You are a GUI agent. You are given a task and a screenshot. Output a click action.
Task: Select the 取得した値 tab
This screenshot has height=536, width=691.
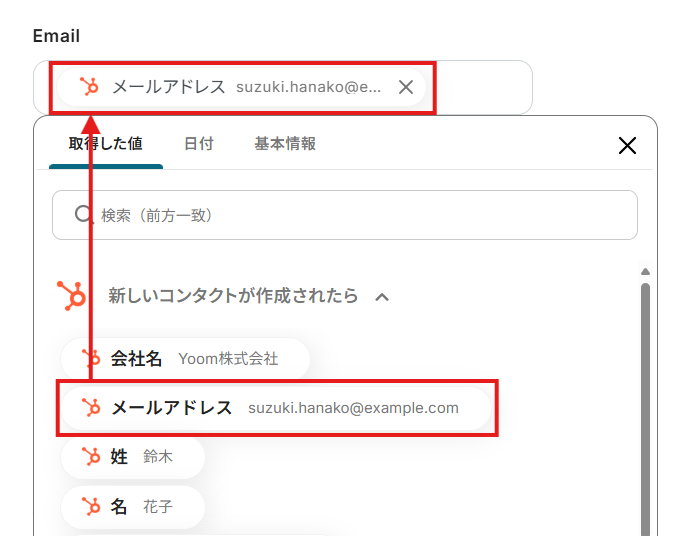coord(105,143)
